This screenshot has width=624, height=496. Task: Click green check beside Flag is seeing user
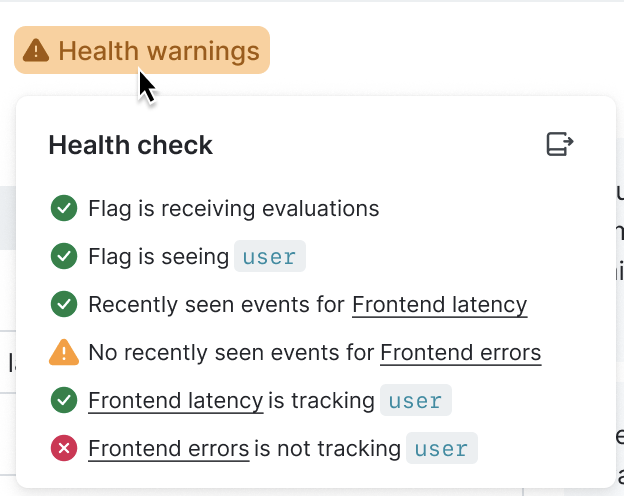pos(64,257)
